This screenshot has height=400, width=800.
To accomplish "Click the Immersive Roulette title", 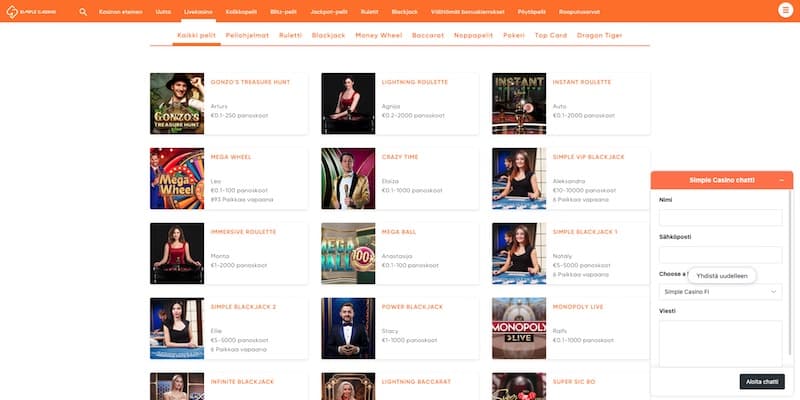I will point(243,232).
